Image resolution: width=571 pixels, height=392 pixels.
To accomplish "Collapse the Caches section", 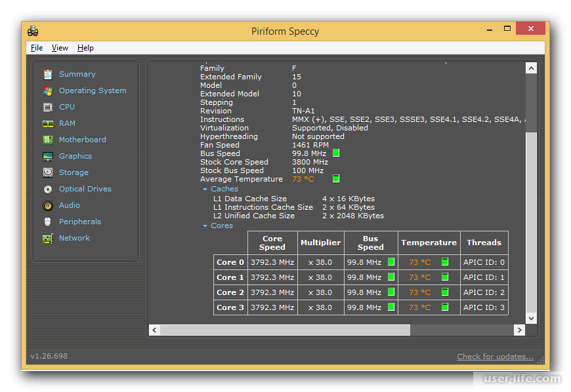I will [x=205, y=189].
